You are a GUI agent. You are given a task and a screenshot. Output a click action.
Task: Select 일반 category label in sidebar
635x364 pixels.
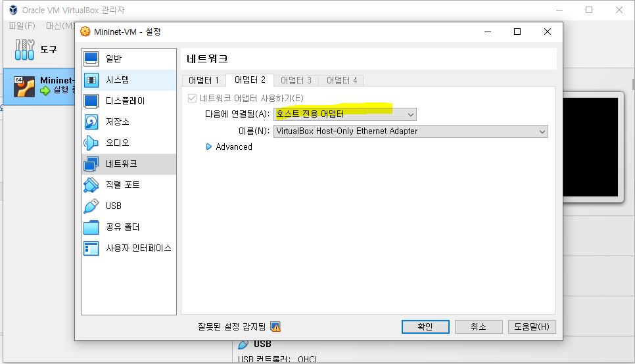click(113, 58)
